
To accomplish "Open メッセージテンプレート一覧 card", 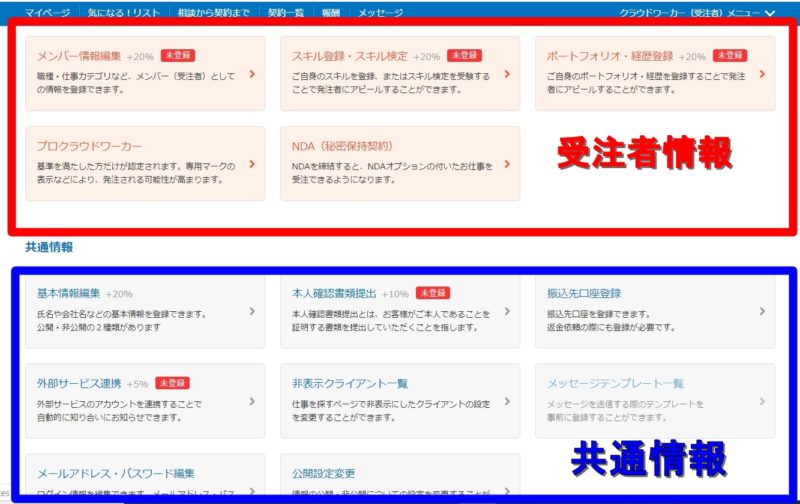I will coord(615,383).
